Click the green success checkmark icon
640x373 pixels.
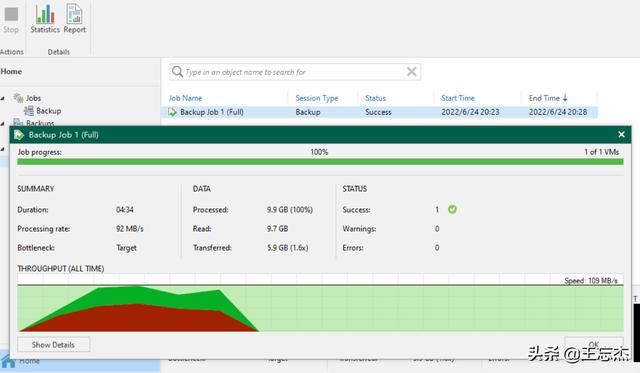[452, 209]
